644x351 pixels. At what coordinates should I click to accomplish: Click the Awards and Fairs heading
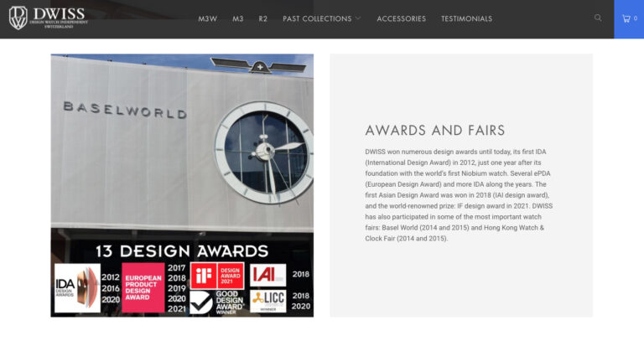pos(435,130)
